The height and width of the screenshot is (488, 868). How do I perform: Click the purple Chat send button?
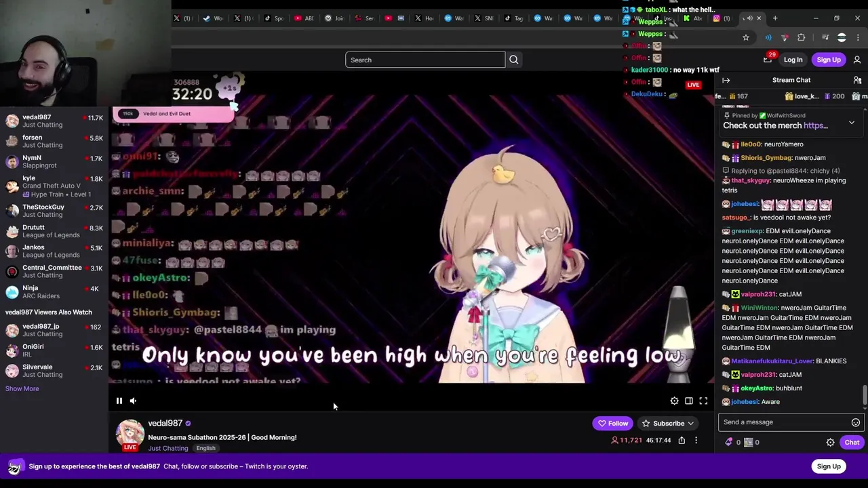pos(852,443)
